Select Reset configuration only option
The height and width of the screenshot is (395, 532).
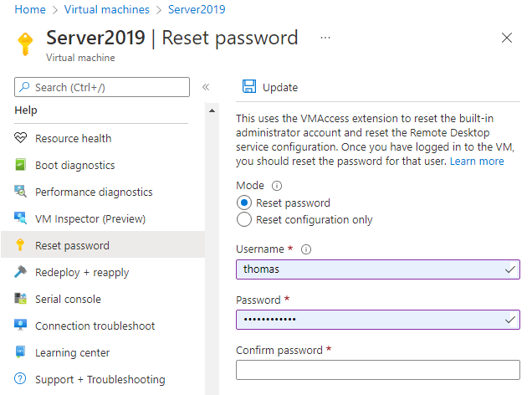pyautogui.click(x=244, y=219)
